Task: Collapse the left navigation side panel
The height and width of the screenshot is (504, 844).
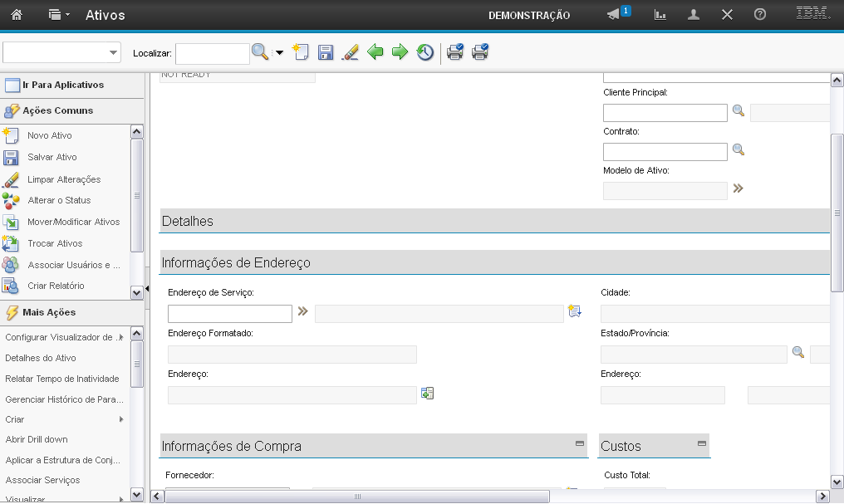Action: click(147, 289)
